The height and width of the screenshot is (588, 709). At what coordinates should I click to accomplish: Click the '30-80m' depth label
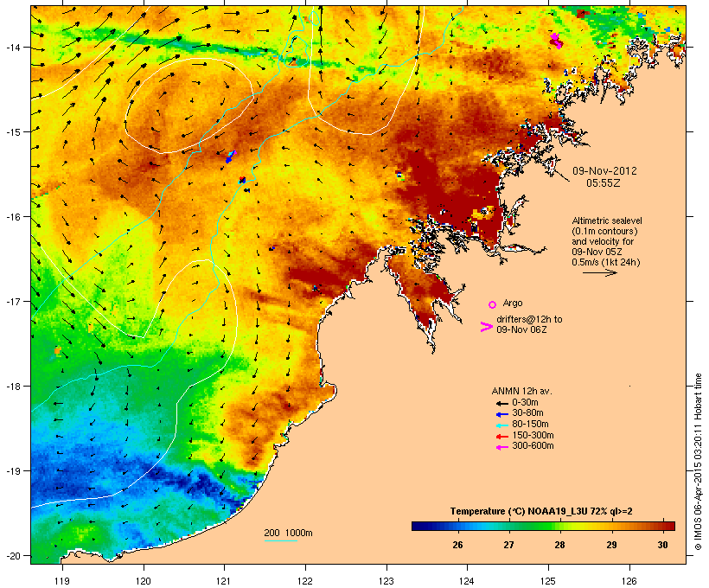coord(527,413)
